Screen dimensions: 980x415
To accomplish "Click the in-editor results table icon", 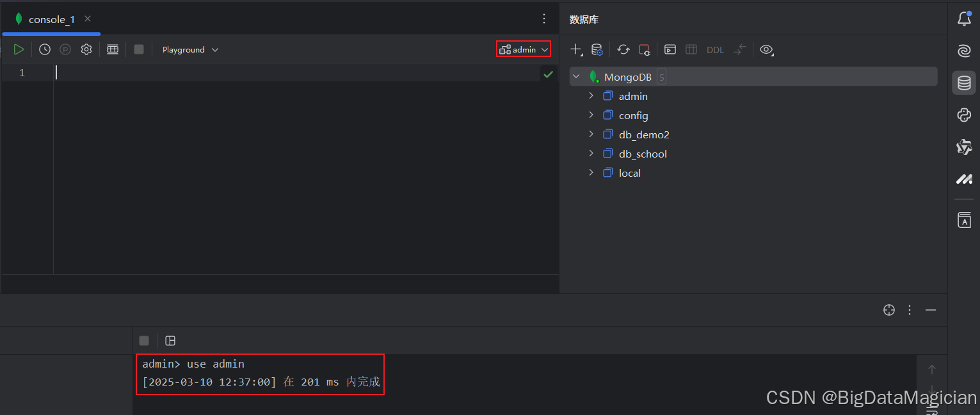I will click(x=113, y=49).
